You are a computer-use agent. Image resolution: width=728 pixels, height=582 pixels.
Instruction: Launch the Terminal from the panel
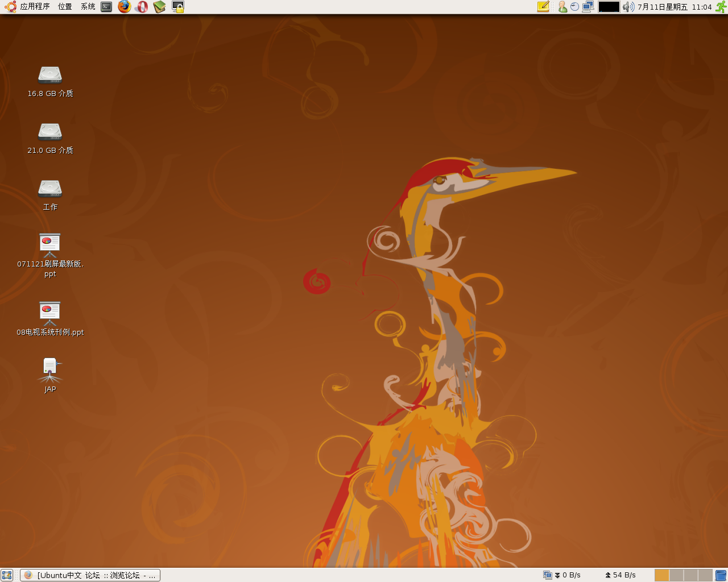tap(106, 7)
